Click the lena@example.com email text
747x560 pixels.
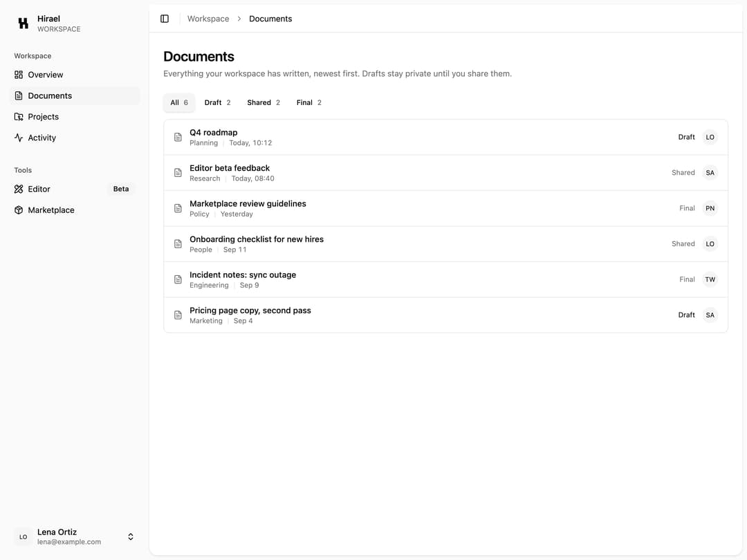click(69, 542)
